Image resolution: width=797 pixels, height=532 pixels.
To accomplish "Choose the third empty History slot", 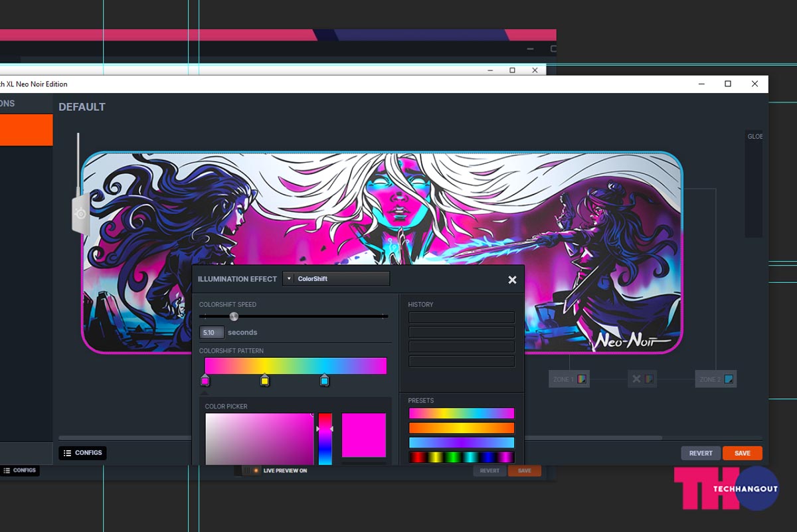I will [462, 347].
